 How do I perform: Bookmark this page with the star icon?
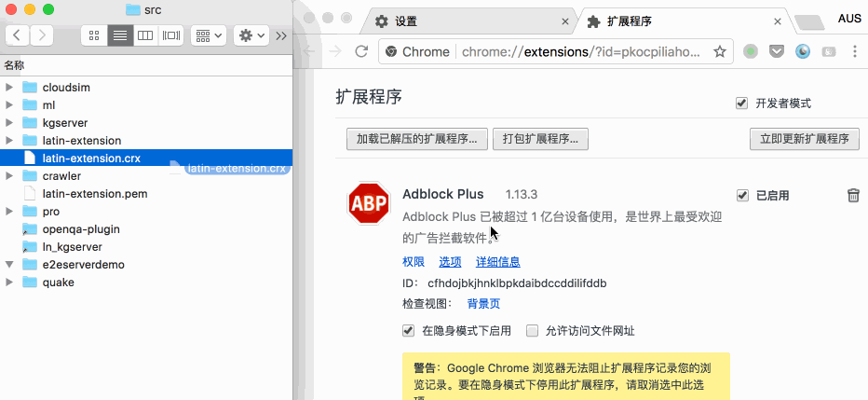pyautogui.click(x=719, y=52)
